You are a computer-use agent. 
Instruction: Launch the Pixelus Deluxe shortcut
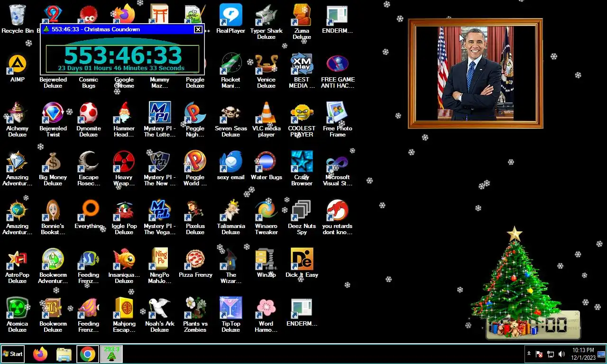(x=195, y=217)
